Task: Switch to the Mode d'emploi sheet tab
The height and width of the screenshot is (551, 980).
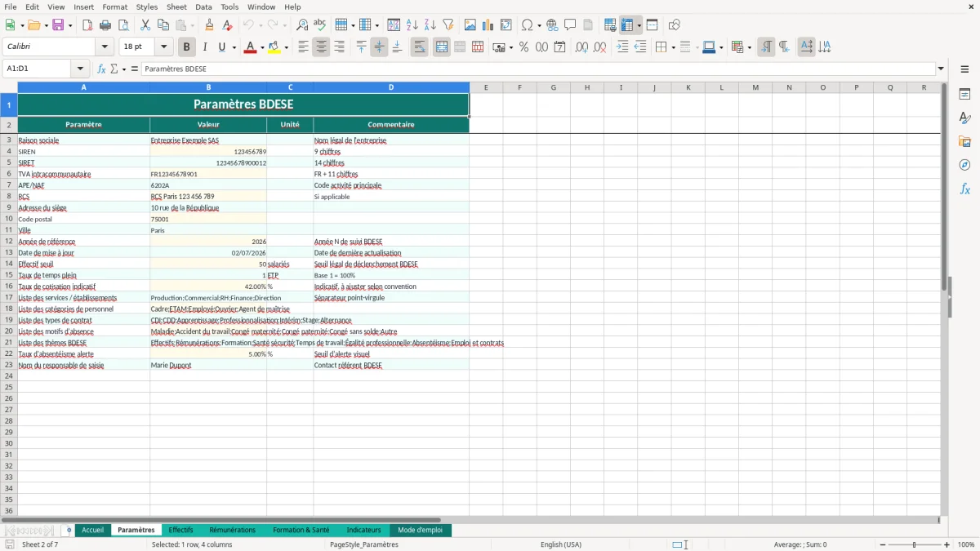Action: [x=420, y=530]
